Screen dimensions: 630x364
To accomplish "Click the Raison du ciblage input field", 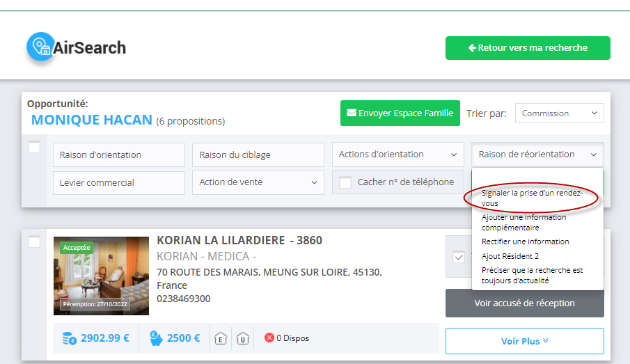I will click(258, 155).
